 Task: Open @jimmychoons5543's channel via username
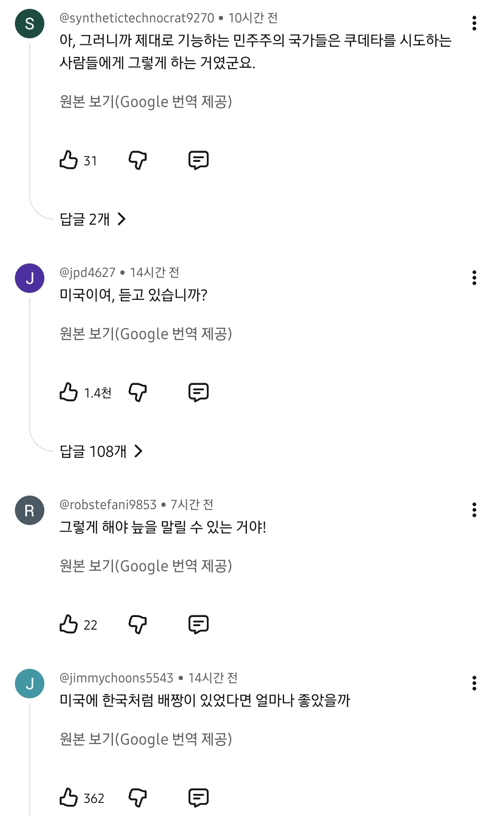pyautogui.click(x=116, y=678)
